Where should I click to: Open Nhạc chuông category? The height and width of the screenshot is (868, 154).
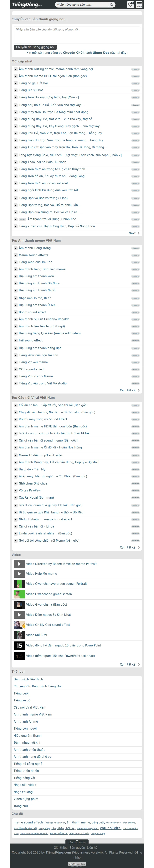(x=23, y=792)
